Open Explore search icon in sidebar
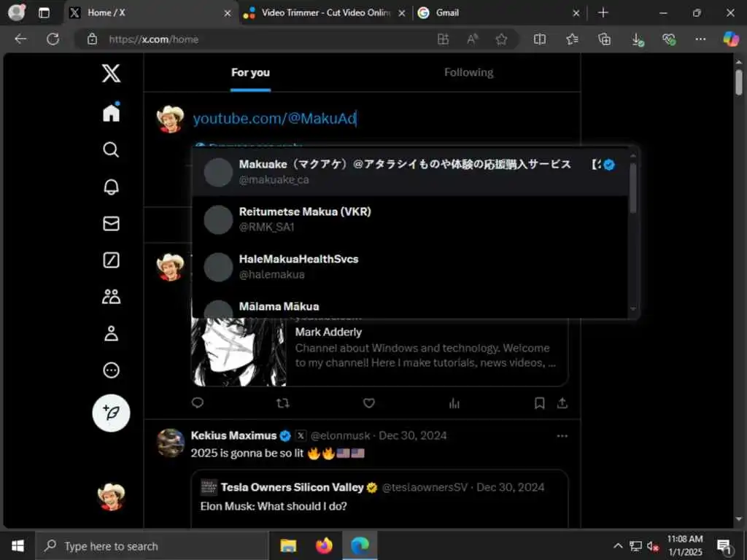747x560 pixels. [x=111, y=149]
